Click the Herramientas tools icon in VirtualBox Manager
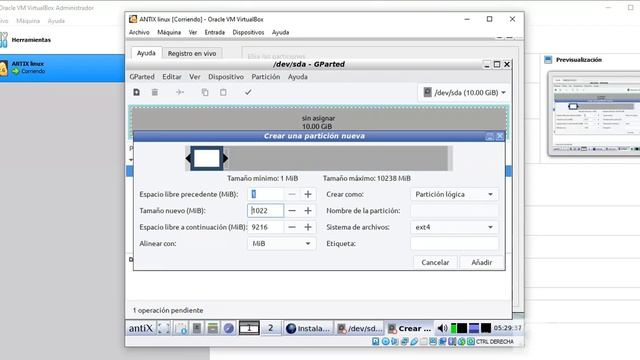640x360 pixels. 4,40
